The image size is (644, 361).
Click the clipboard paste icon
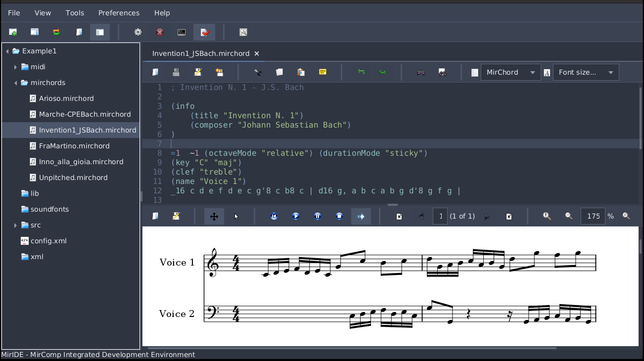[301, 72]
